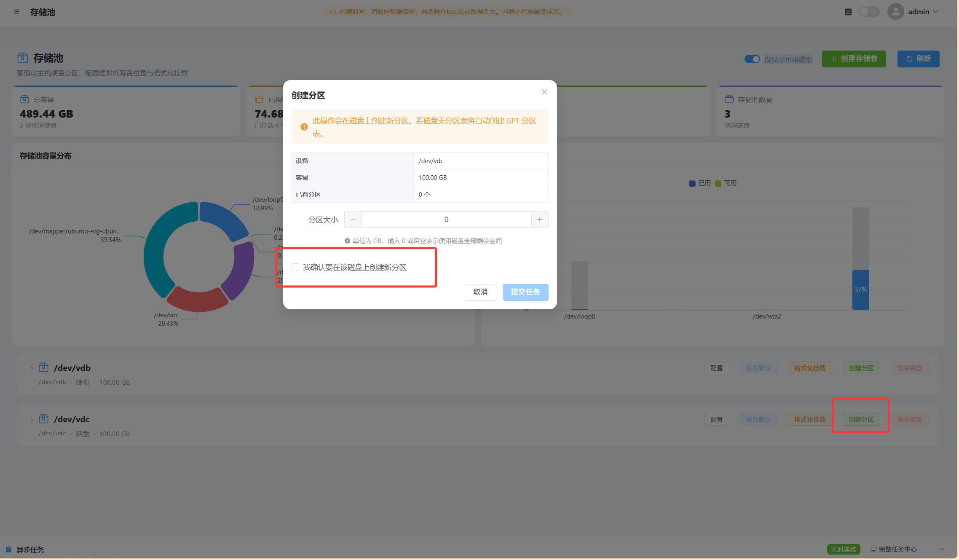Click the /dev/vdc device value
Viewport: 959px width, 560px height.
pyautogui.click(x=431, y=161)
